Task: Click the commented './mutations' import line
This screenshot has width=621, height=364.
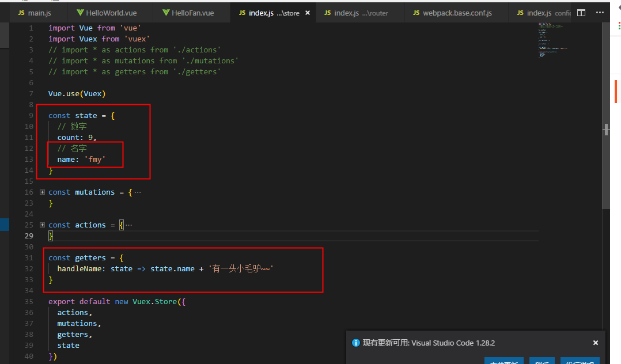Action: [143, 61]
